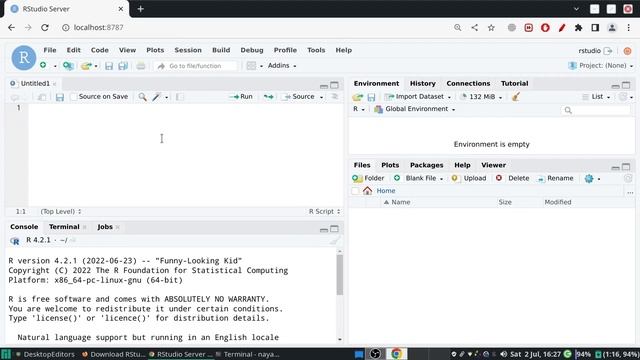Switch List view dropdown
Viewport: 640px width, 360px height.
pyautogui.click(x=596, y=97)
